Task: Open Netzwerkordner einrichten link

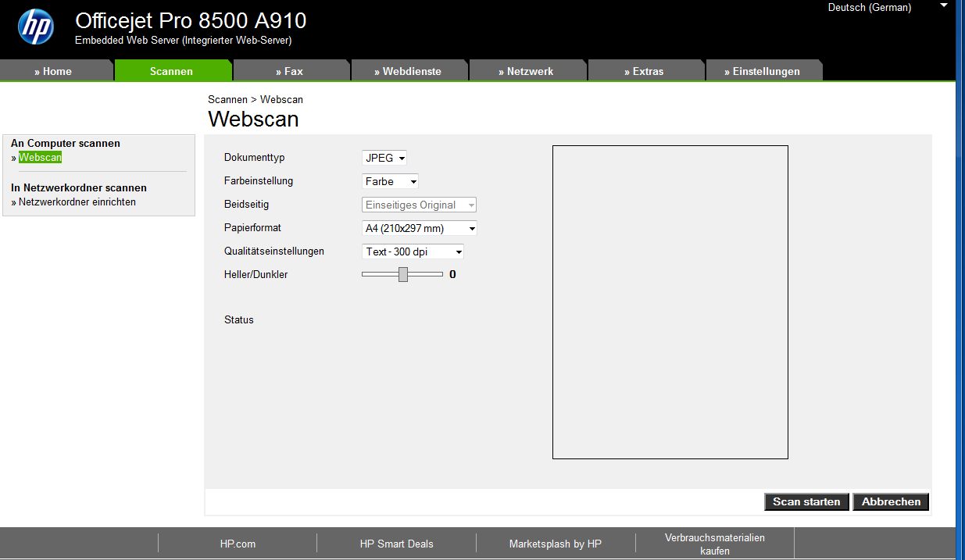Action: point(77,202)
